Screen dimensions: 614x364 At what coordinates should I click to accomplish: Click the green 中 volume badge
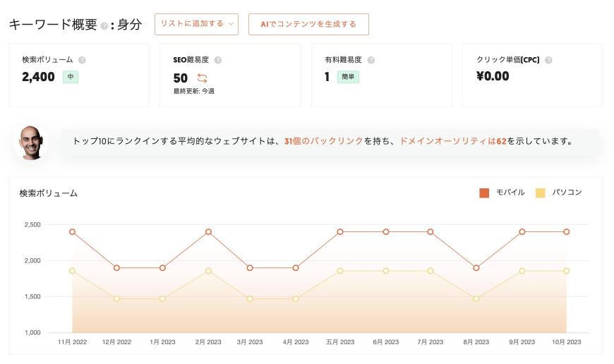point(71,77)
